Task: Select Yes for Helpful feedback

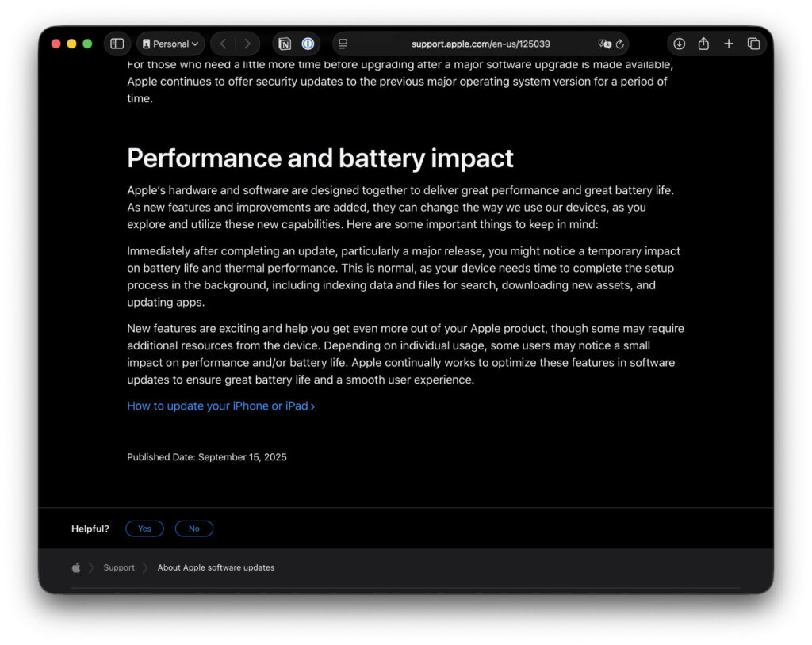Action: [x=144, y=529]
